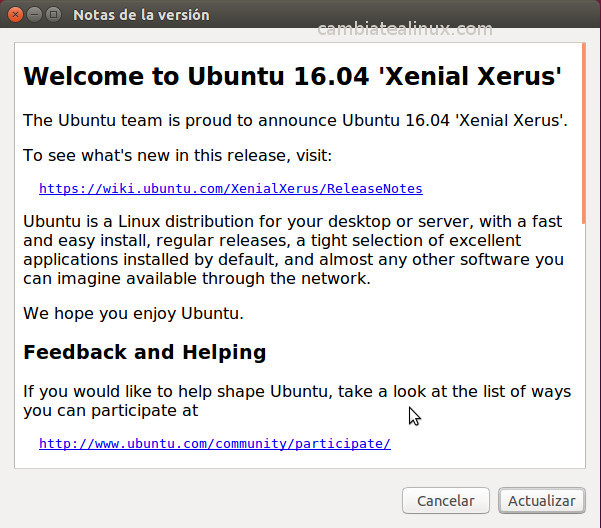The width and height of the screenshot is (601, 528).
Task: Open the XenialXerus ReleaseNotes wiki link
Action: pos(231,189)
